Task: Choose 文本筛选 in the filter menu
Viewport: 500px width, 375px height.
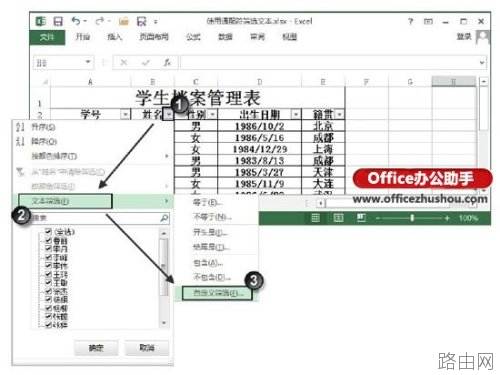Action: point(93,201)
